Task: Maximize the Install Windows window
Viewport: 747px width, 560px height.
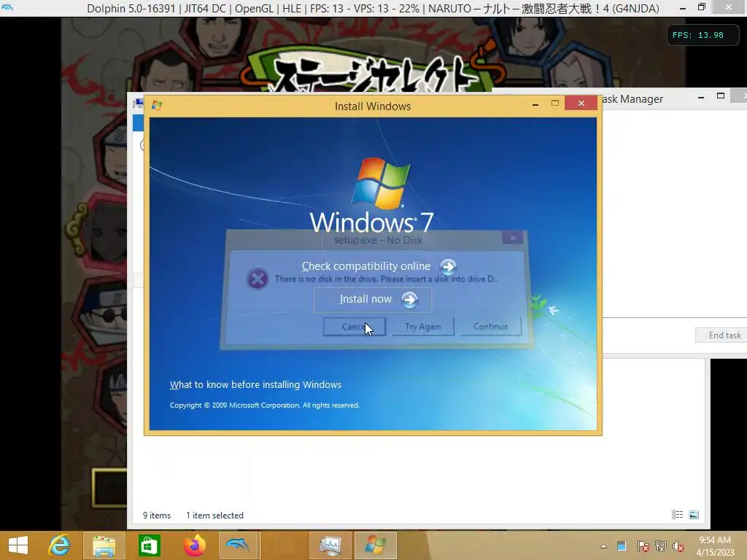Action: 555,104
